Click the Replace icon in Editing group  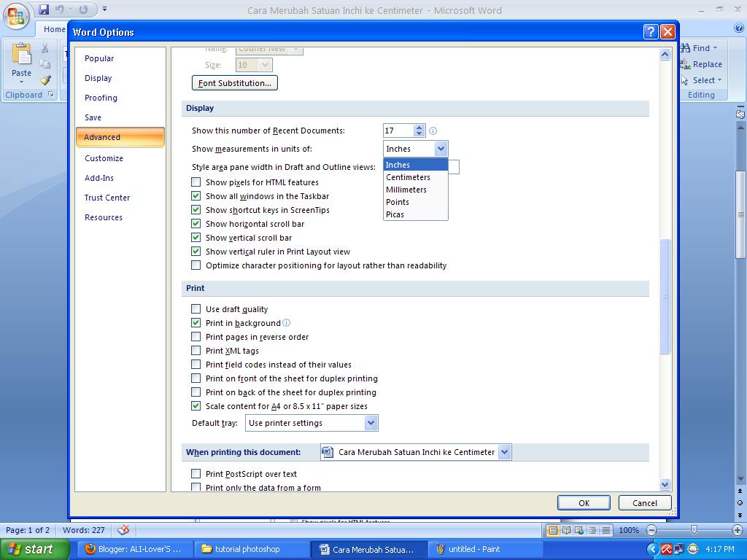(684, 64)
